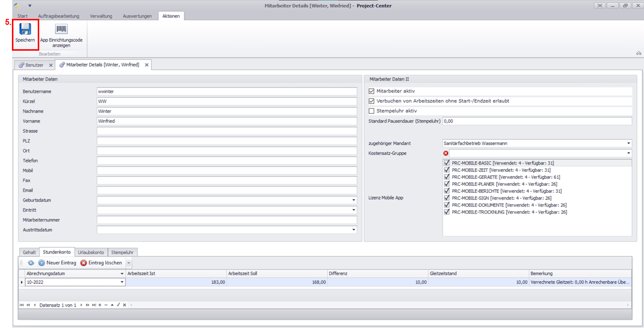
Task: Expand the Kostensatz-Gruppe dropdown
Action: (629, 153)
